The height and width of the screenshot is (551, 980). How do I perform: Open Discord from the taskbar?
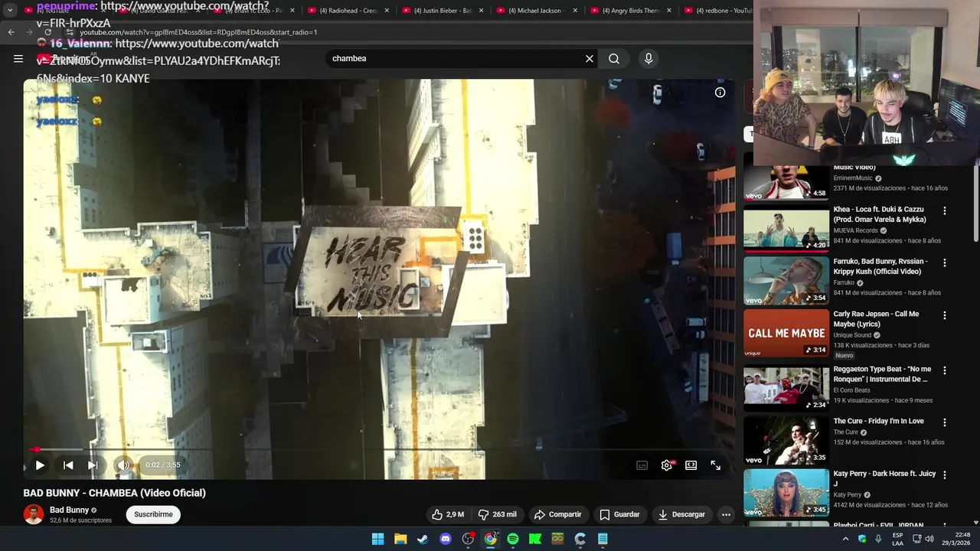click(446, 539)
